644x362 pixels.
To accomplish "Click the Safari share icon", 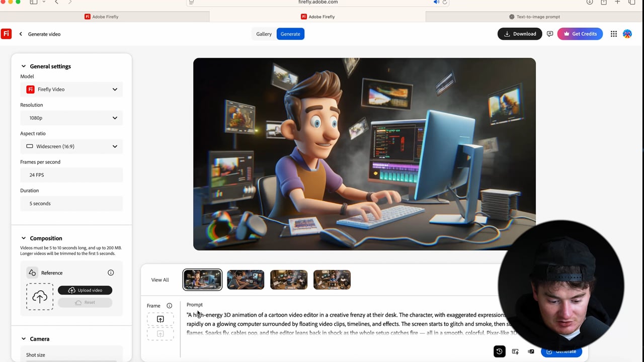I will (x=604, y=3).
